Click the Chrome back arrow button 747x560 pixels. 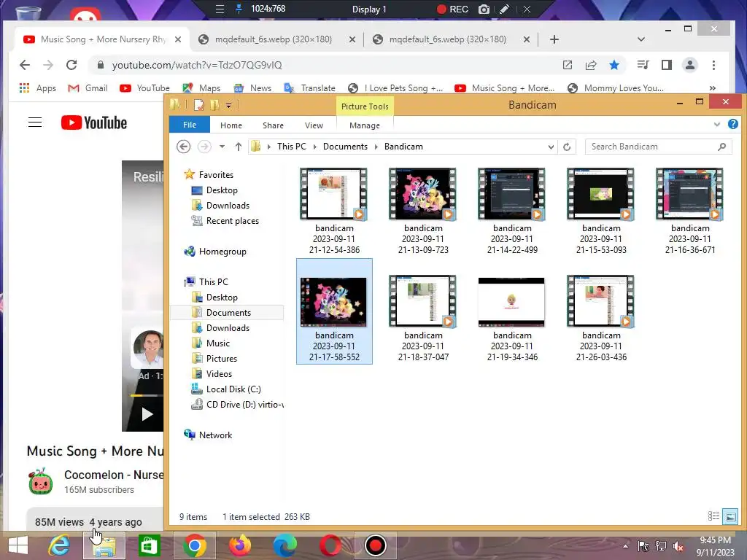pos(25,65)
